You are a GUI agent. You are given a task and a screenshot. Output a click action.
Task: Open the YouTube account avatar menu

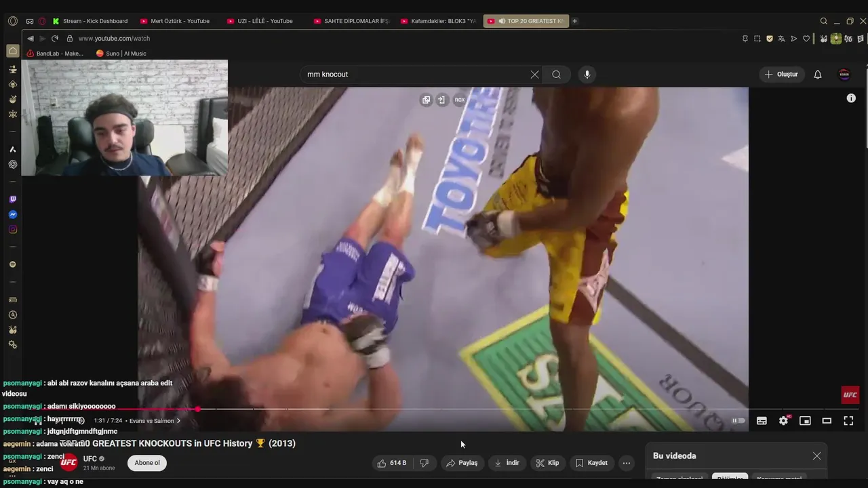tap(844, 75)
